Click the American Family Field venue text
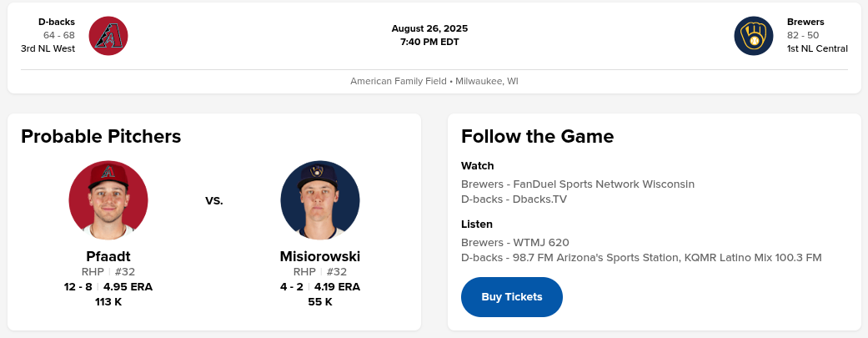The image size is (868, 338). click(x=399, y=82)
